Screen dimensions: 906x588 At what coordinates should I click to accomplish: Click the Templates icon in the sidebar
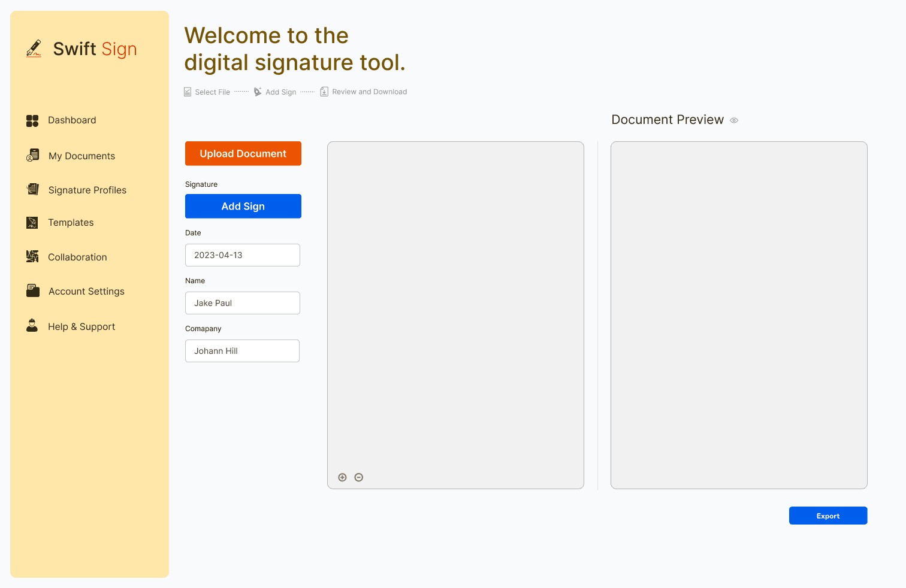pyautogui.click(x=32, y=222)
